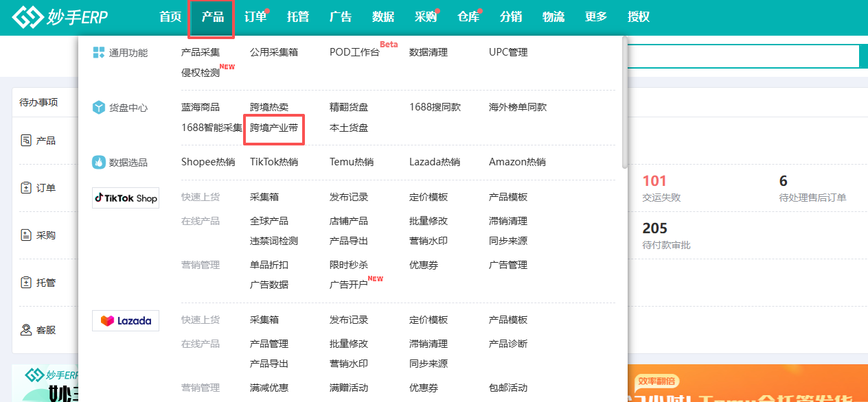Select 本土货盘 entry
Image resolution: width=868 pixels, height=402 pixels.
pyautogui.click(x=349, y=128)
